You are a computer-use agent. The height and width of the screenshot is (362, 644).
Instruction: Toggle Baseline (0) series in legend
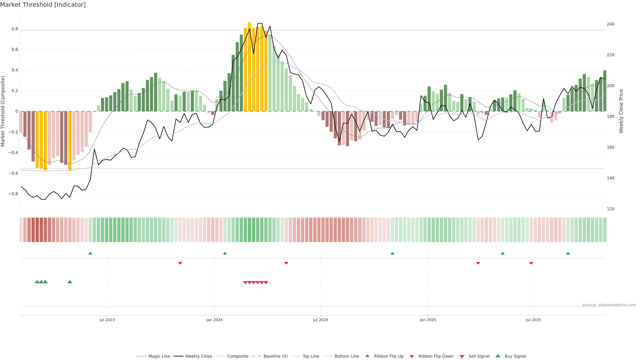tap(275, 356)
